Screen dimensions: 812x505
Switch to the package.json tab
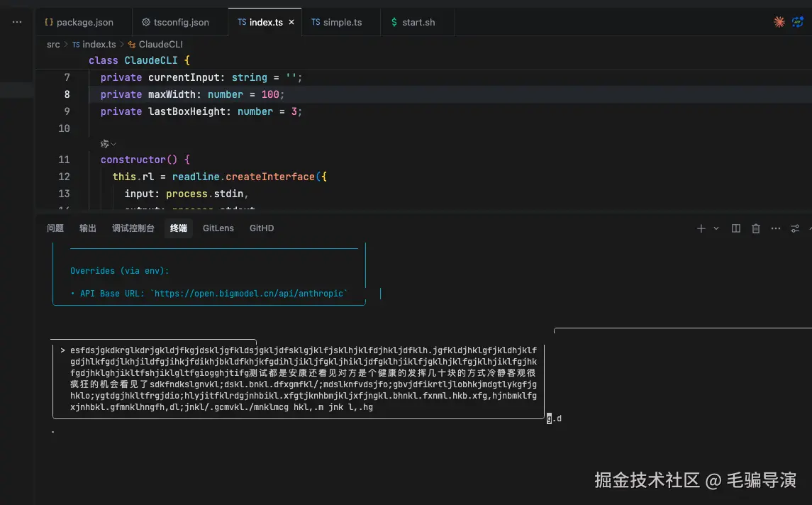pos(78,22)
